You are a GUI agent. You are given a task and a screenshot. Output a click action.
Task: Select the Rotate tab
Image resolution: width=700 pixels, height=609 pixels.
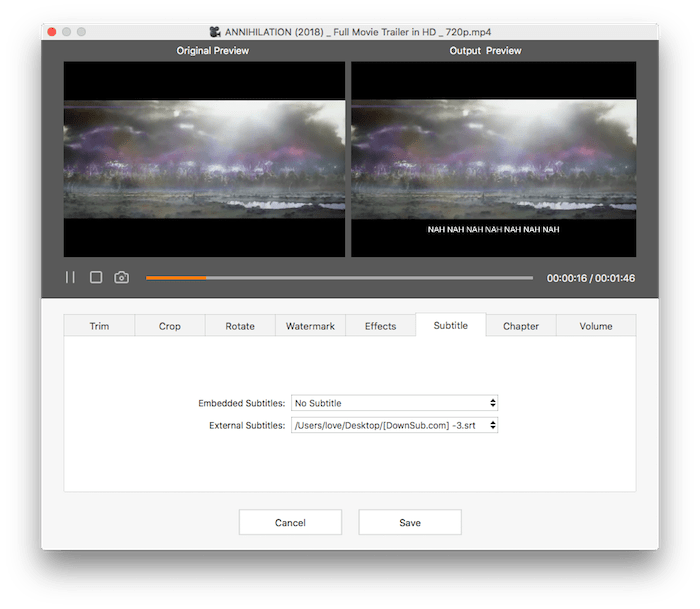pos(240,325)
